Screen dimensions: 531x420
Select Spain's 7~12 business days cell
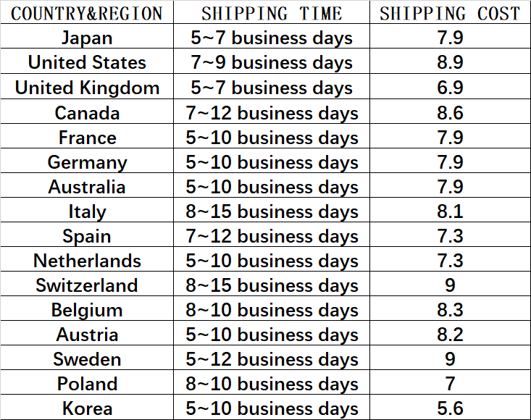(272, 236)
